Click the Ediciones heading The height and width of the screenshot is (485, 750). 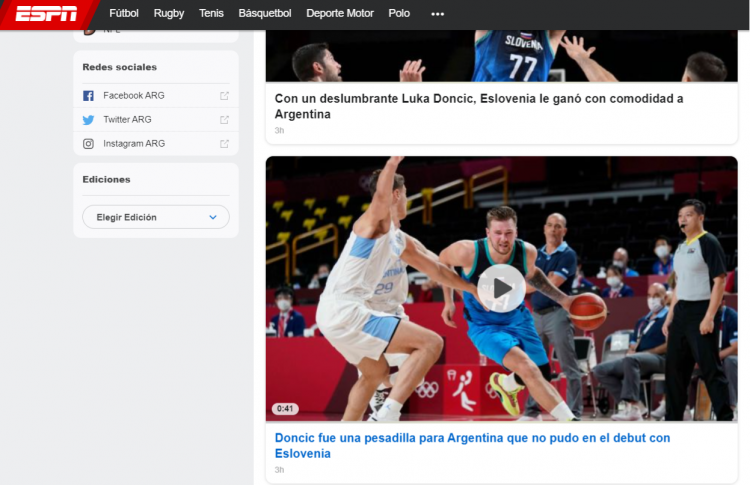pos(106,179)
